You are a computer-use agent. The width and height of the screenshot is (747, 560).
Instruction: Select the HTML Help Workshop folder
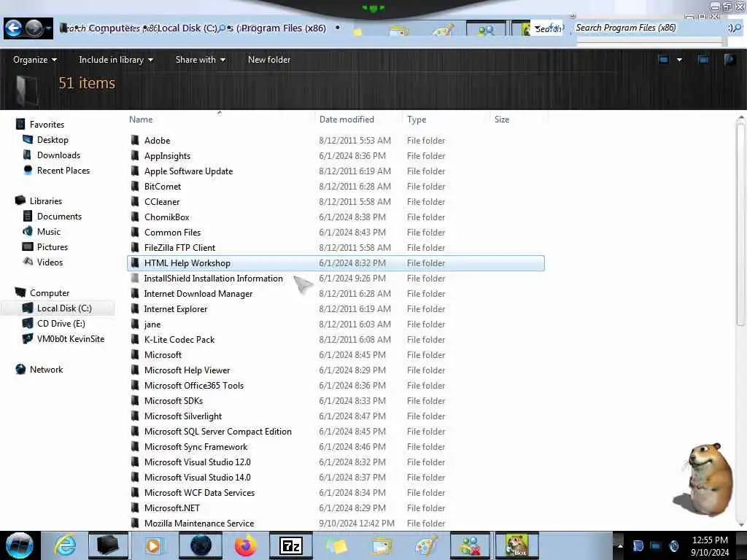pyautogui.click(x=336, y=262)
